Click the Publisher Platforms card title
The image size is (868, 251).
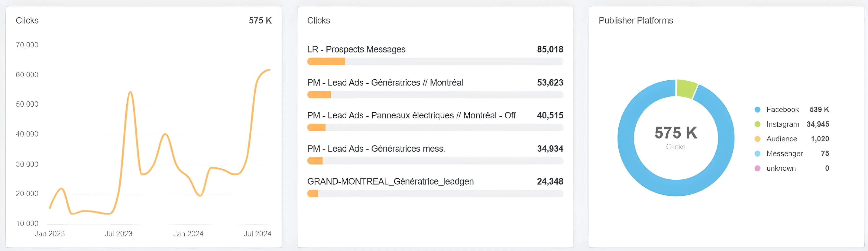coord(636,21)
